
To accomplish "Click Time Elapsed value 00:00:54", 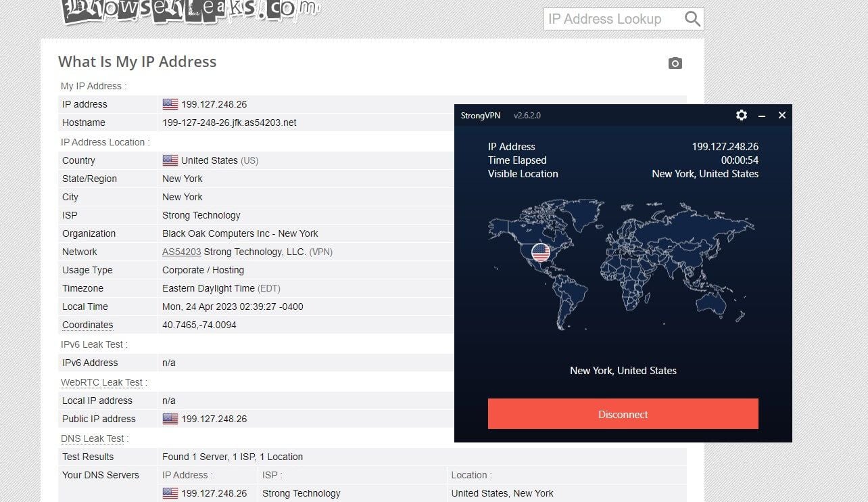I will 740,160.
